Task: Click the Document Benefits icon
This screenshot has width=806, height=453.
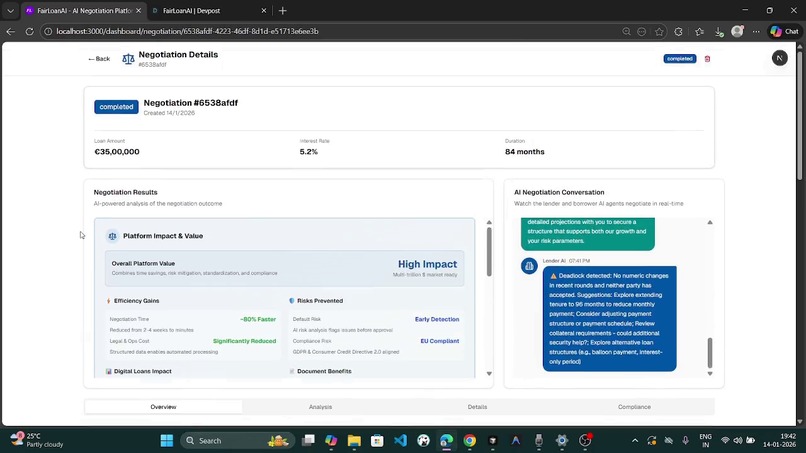Action: point(291,371)
